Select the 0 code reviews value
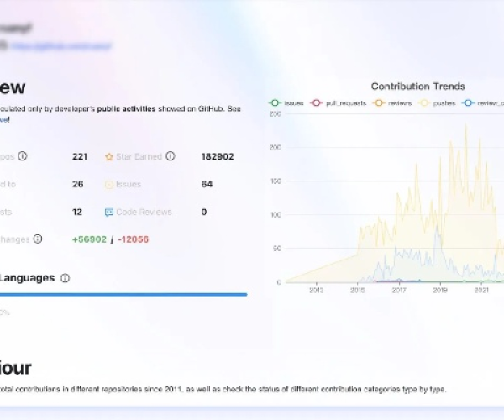 pos(204,212)
